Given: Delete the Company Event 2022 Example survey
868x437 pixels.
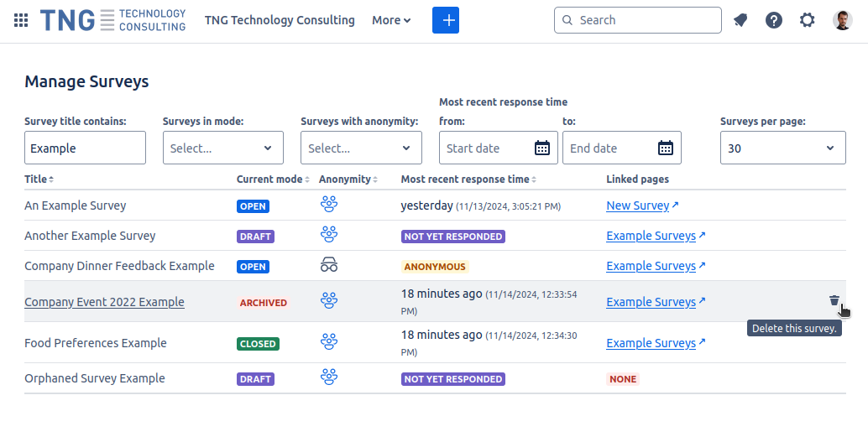Looking at the screenshot, I should pyautogui.click(x=834, y=301).
